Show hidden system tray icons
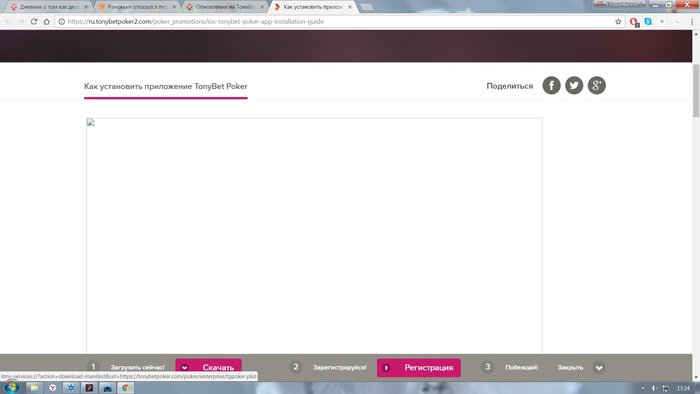The image size is (700, 394). click(643, 388)
